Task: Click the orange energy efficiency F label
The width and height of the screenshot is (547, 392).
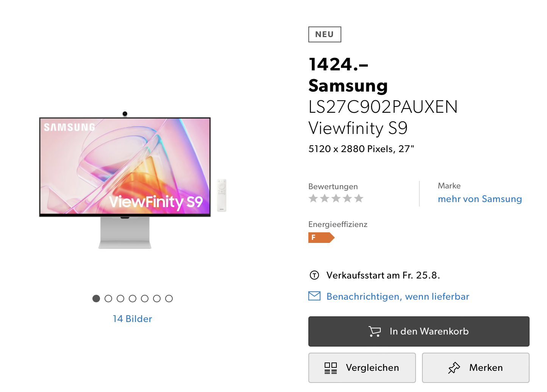Action: click(321, 238)
